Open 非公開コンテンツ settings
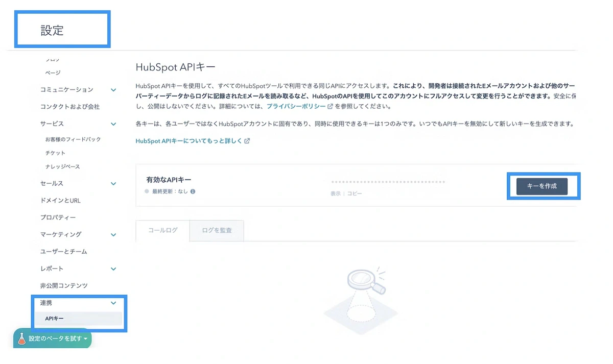The image size is (613, 364). (64, 286)
